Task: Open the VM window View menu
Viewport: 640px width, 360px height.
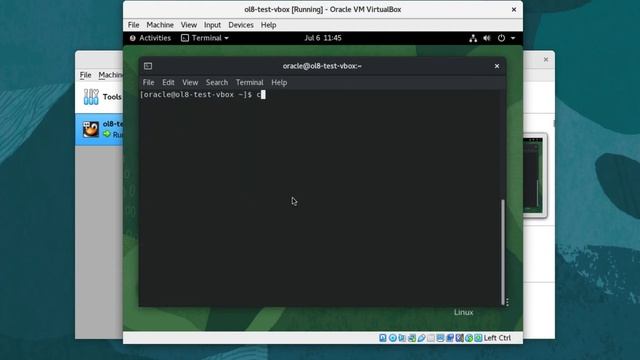Action: click(x=189, y=25)
